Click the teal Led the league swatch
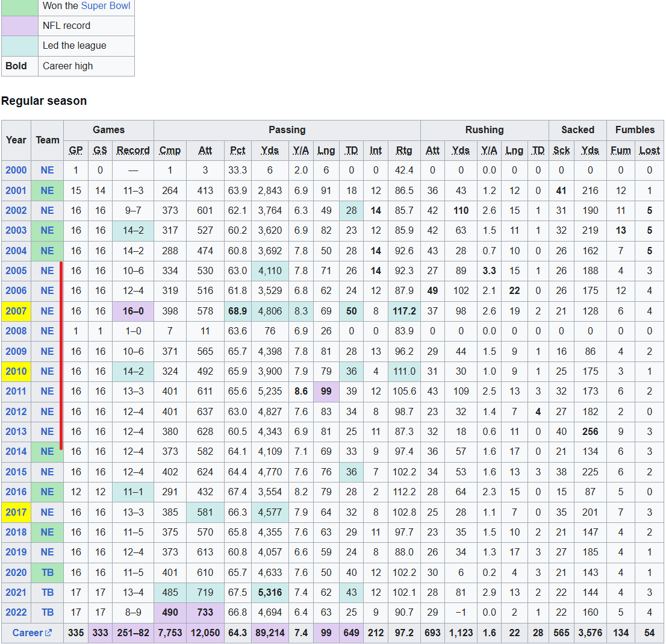 pyautogui.click(x=20, y=46)
